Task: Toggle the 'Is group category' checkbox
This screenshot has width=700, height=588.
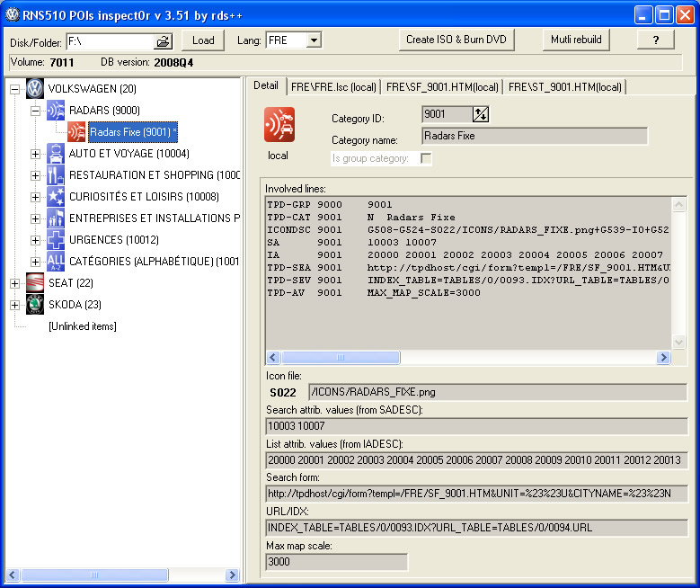Action: (x=427, y=158)
